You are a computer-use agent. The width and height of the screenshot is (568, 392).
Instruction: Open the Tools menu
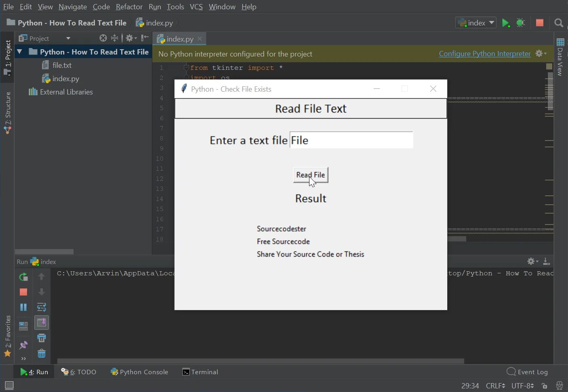tap(175, 7)
